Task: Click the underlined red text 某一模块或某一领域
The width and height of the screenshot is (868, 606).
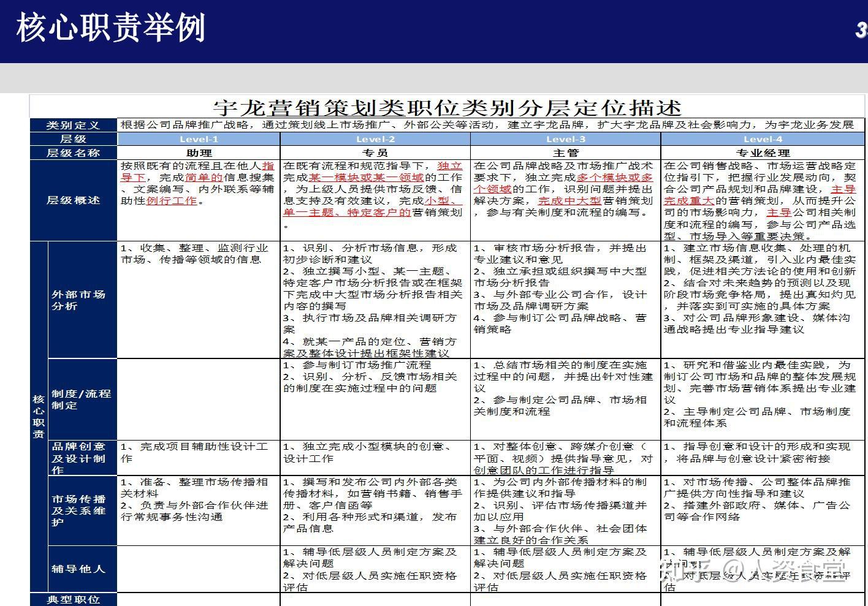Action: click(x=367, y=178)
